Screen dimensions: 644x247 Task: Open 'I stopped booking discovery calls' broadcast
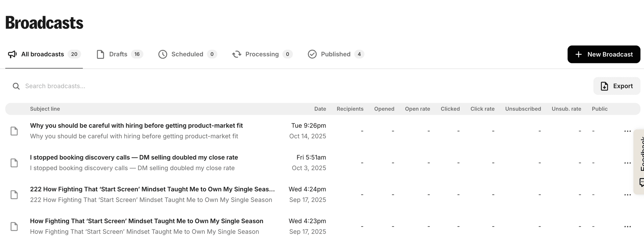tap(134, 157)
